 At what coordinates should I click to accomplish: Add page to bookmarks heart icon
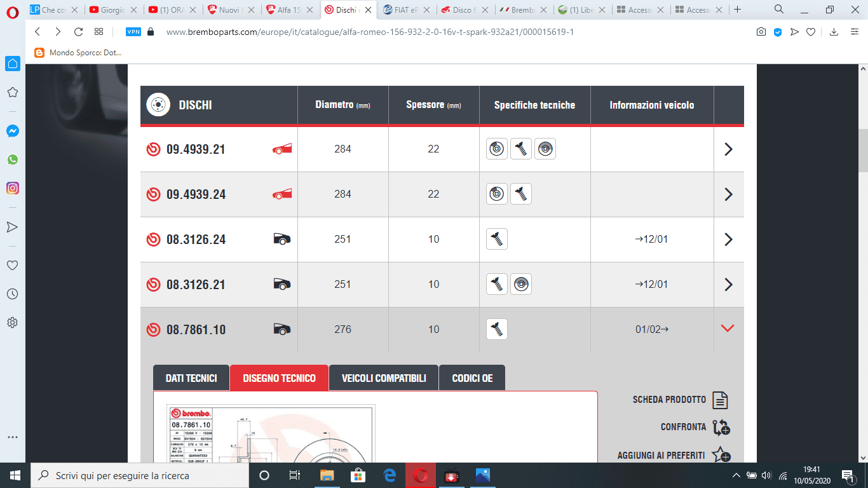click(x=811, y=32)
